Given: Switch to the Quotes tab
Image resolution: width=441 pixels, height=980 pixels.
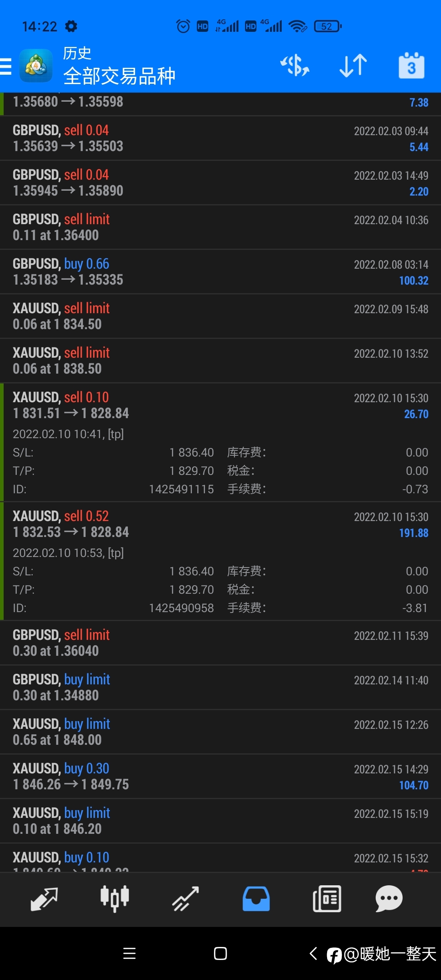Looking at the screenshot, I should coord(44,899).
